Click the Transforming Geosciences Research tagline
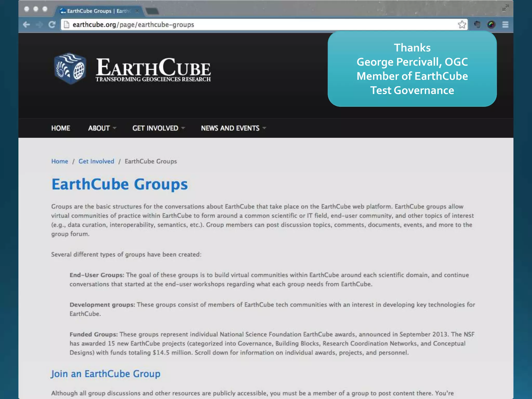 tap(153, 79)
